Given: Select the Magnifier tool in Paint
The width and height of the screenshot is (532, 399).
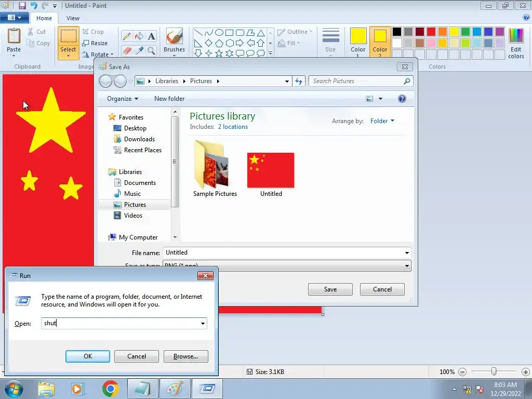Looking at the screenshot, I should point(151,51).
